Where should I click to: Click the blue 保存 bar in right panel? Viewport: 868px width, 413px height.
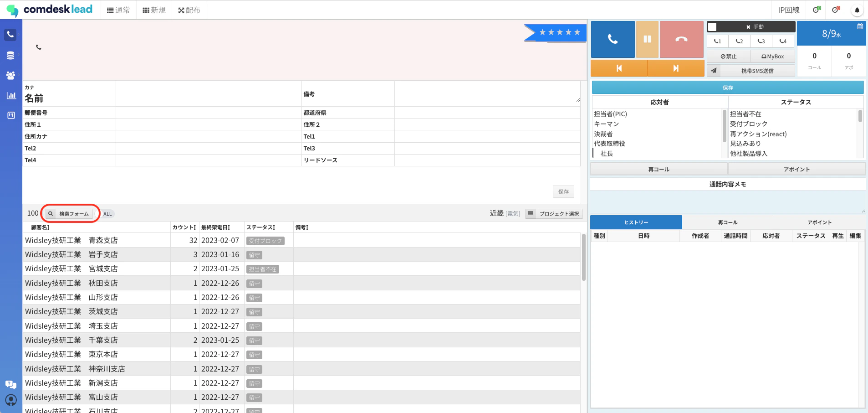pyautogui.click(x=728, y=88)
